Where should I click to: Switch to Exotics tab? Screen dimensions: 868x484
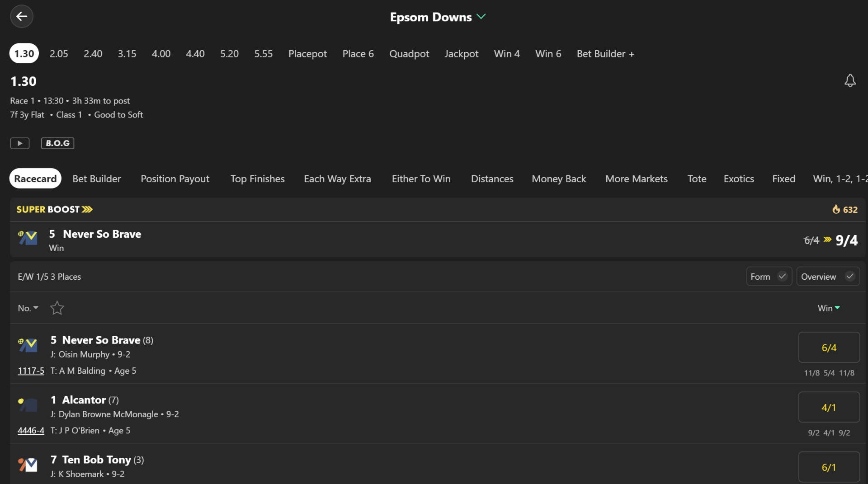point(739,179)
